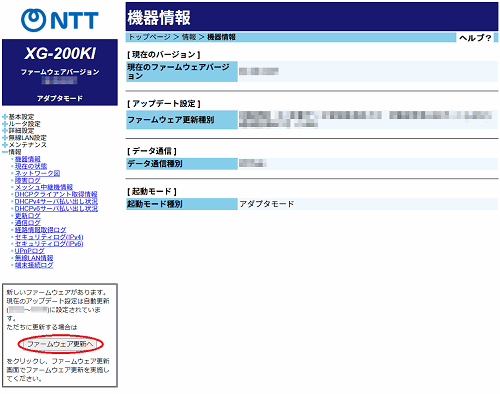This screenshot has height=394, width=500.
Task: Click the 起動モード種別 row label
Action: click(182, 204)
